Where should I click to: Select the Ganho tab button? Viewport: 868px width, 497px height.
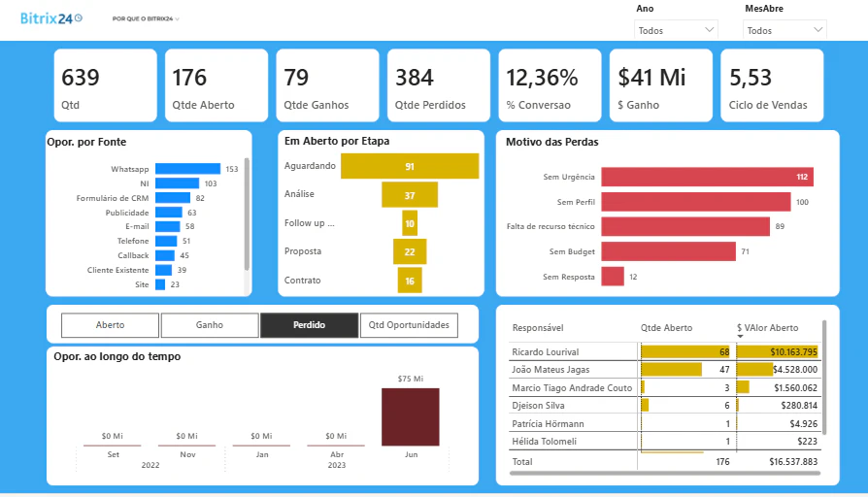point(210,325)
